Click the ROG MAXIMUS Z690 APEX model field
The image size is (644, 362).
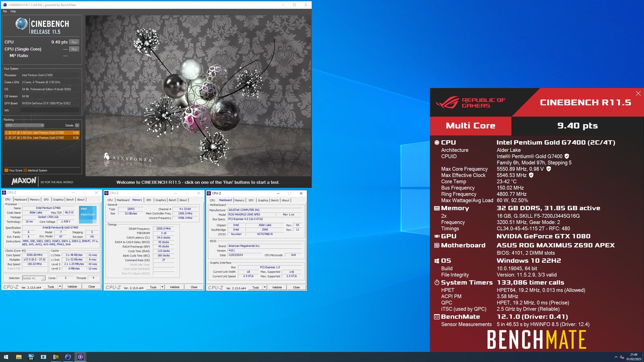[251, 215]
